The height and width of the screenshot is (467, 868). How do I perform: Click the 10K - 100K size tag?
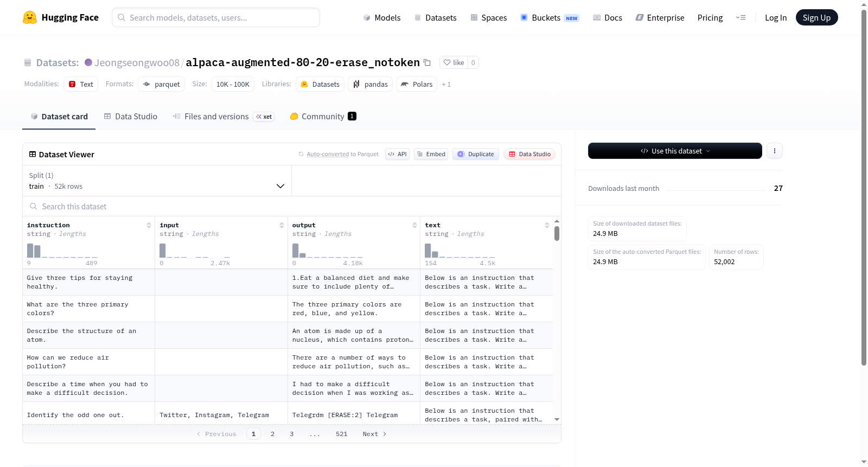(233, 84)
